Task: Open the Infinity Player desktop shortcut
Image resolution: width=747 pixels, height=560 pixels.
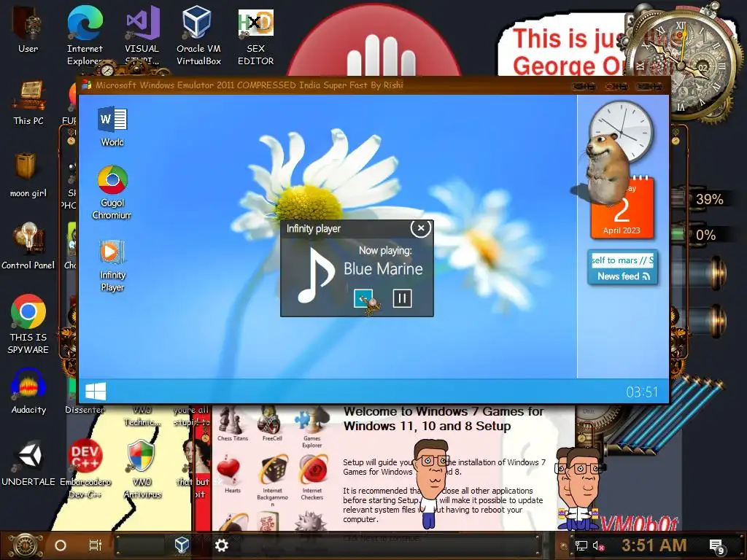Action: click(x=112, y=265)
